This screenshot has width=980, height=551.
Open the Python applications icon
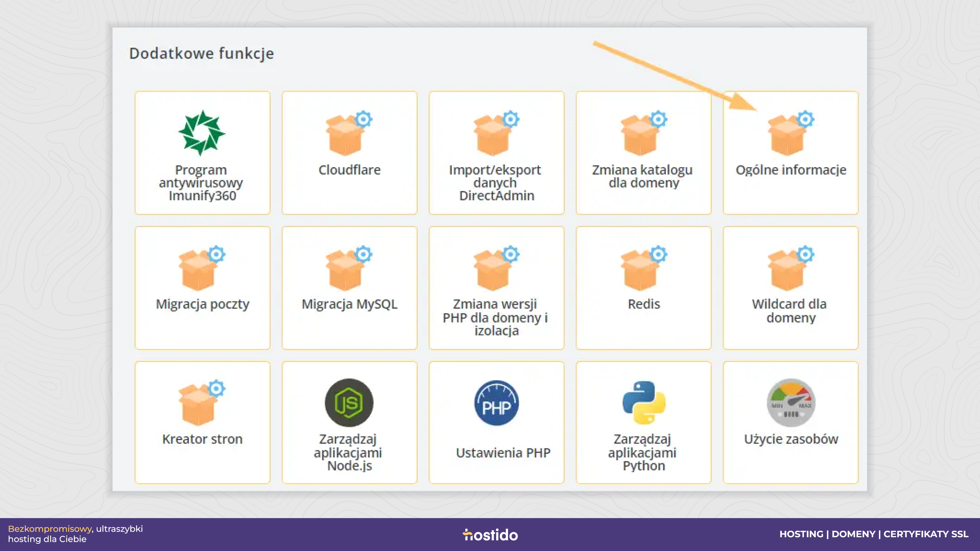pyautogui.click(x=644, y=403)
